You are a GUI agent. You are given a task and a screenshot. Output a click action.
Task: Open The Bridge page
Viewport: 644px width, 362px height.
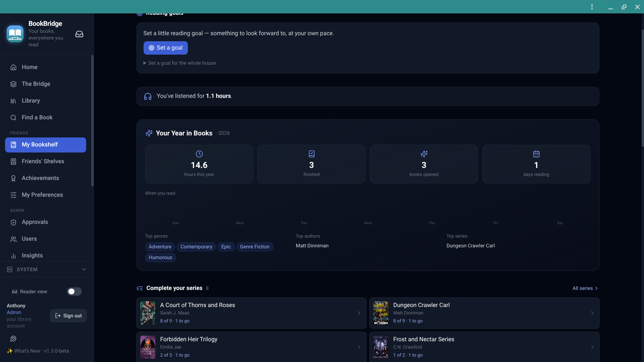click(x=46, y=84)
